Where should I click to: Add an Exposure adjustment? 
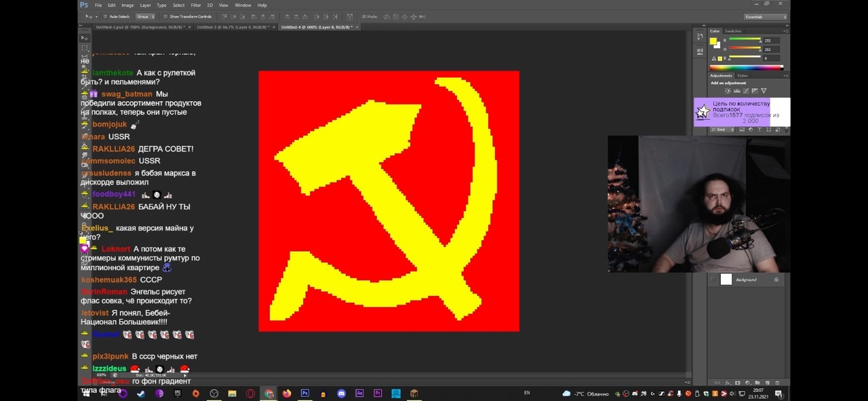755,91
